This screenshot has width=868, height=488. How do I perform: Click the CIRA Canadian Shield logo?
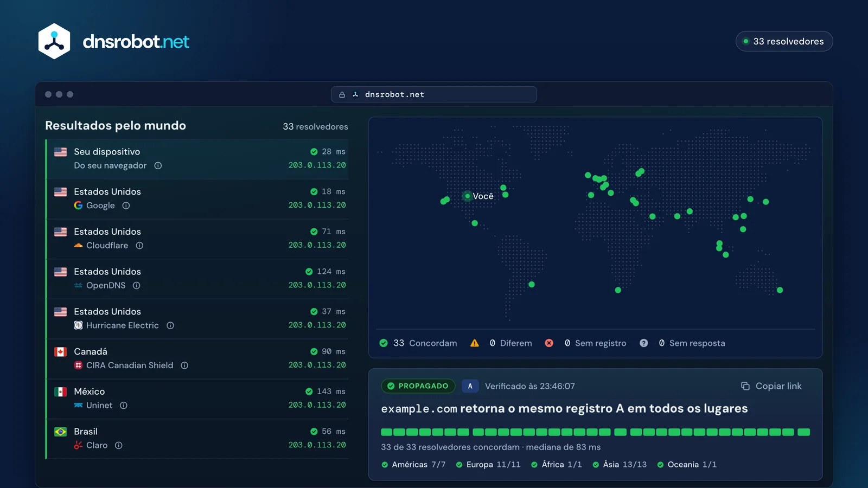(x=78, y=365)
